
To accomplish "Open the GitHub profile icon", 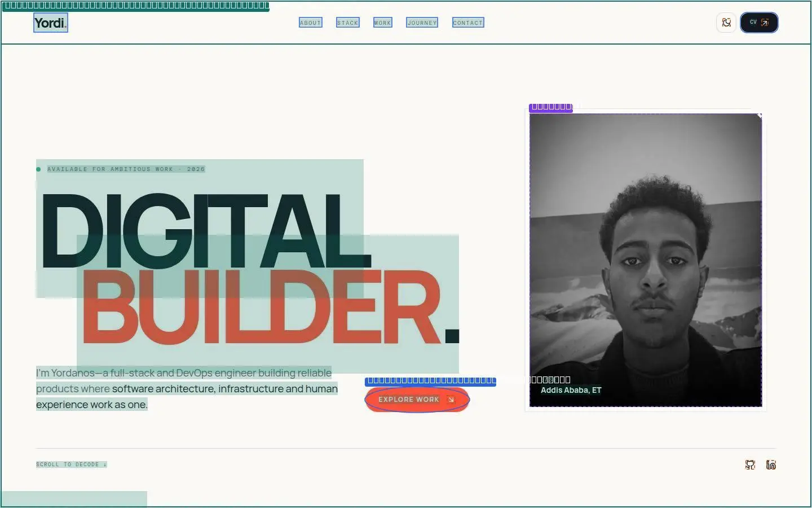I will coord(750,465).
